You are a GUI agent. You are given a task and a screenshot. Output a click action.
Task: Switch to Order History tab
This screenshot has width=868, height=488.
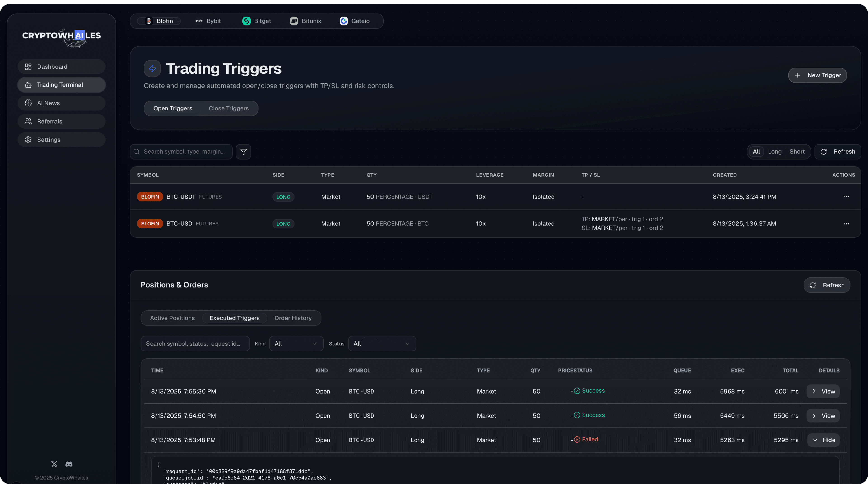point(293,318)
